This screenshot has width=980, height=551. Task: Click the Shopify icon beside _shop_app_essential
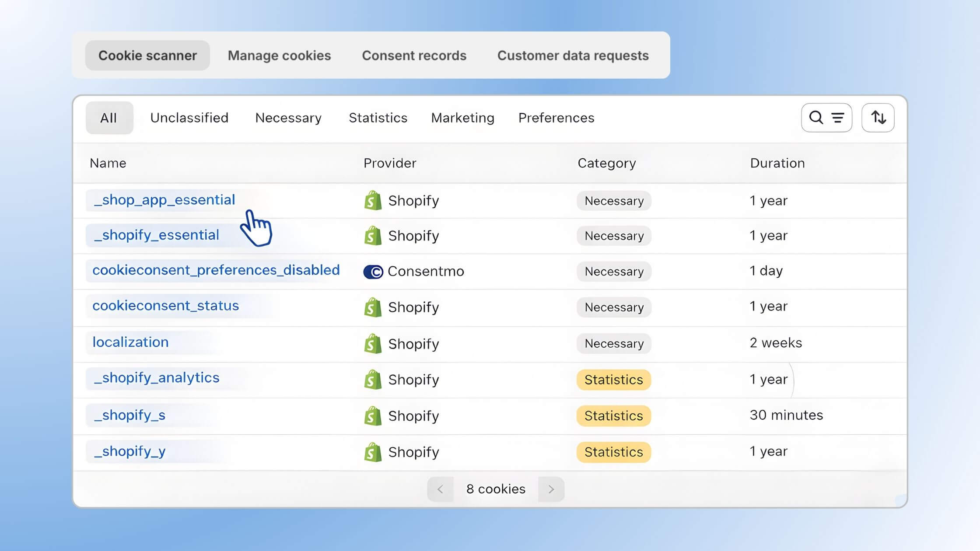(372, 201)
